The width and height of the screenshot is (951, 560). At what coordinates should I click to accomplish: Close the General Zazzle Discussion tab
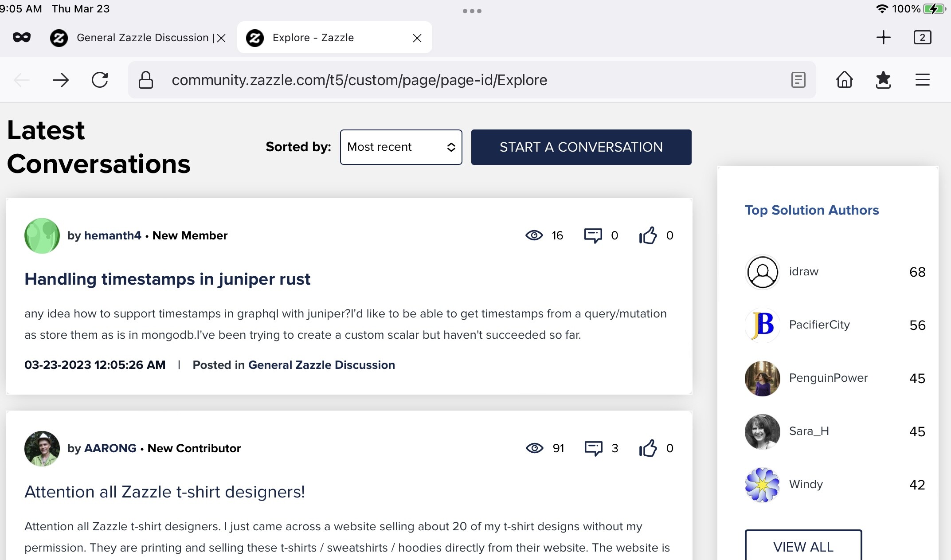[x=222, y=38]
